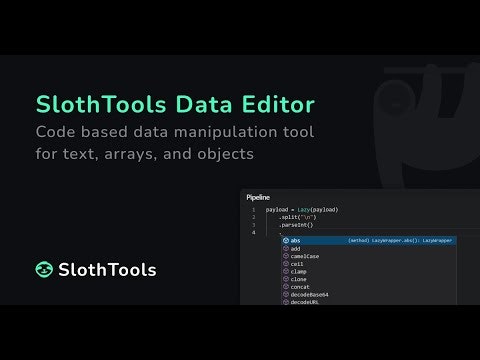Click the 'Code based data manipulation tool' subtitle
This screenshot has width=480, height=360.
click(175, 132)
